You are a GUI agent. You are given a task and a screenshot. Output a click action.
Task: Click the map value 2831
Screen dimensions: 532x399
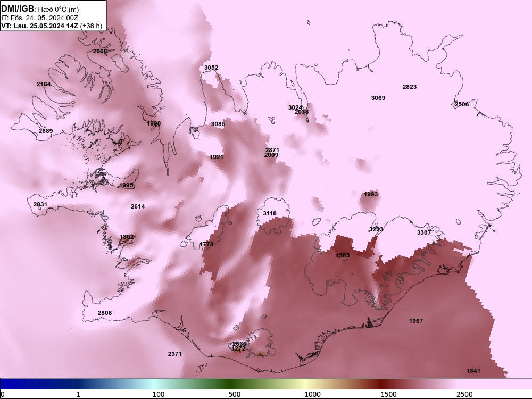coord(40,205)
